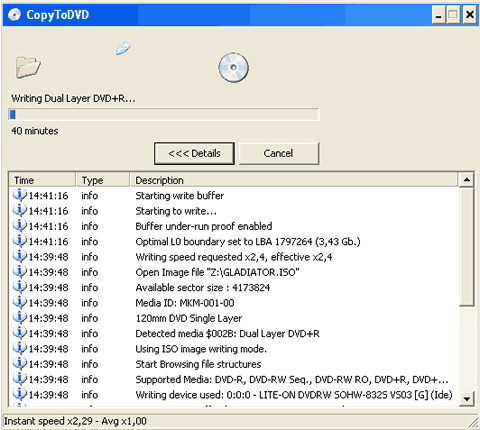Click info icon beside Starting write buffer
480x430 pixels.
pyautogui.click(x=20, y=195)
